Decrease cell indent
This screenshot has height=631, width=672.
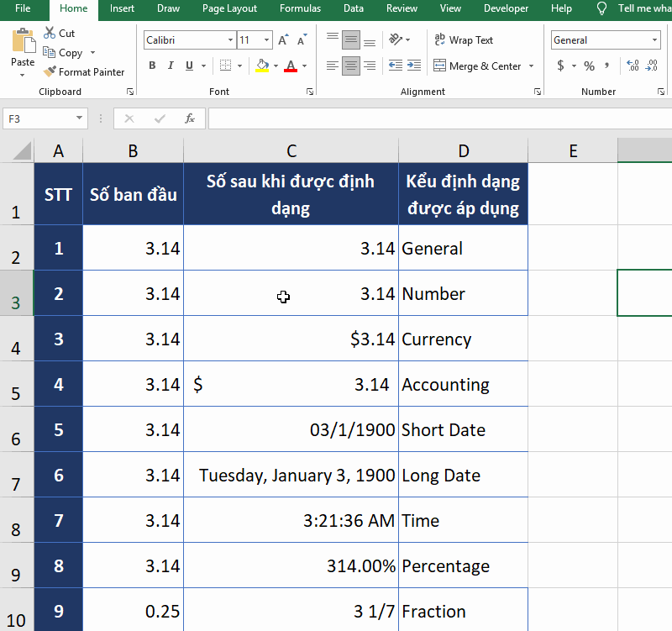click(395, 66)
